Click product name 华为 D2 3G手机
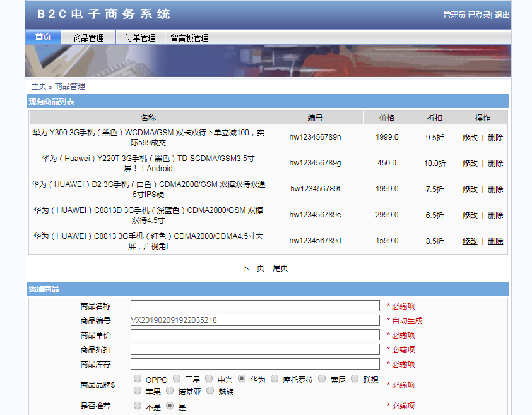Screen dimensions: 532x415 click(148, 189)
